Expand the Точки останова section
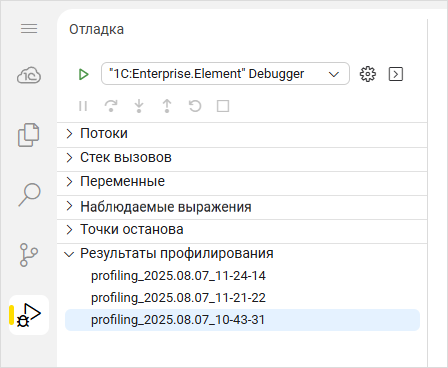448x368 pixels. (242, 230)
